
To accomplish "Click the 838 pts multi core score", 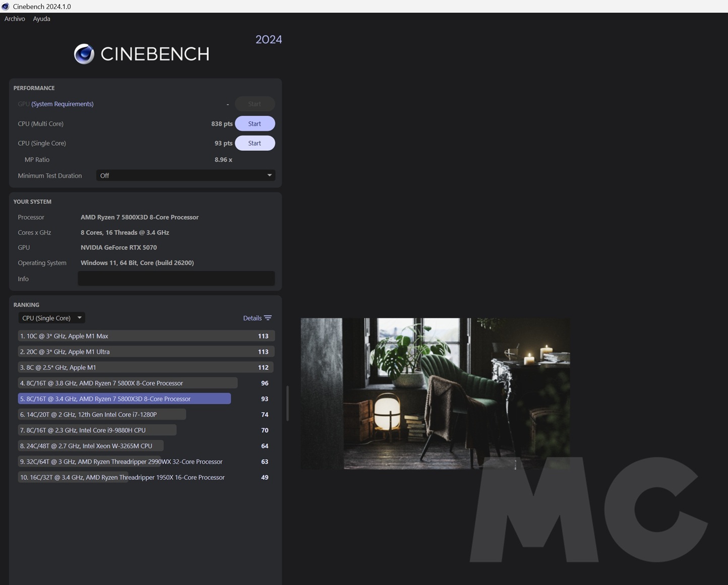I will 222,124.
